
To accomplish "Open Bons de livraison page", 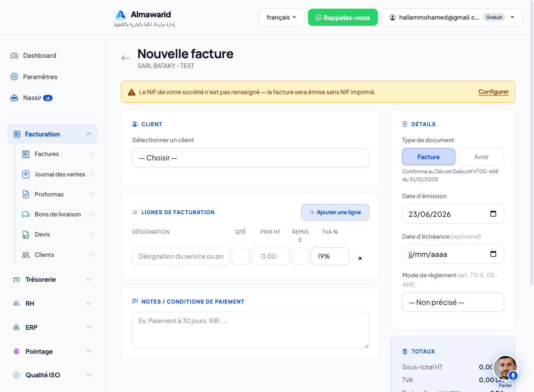I will pos(57,214).
